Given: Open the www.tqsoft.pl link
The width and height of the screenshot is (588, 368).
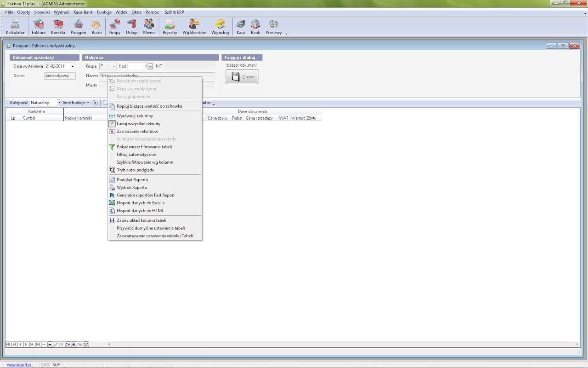Looking at the screenshot, I should pos(19,365).
